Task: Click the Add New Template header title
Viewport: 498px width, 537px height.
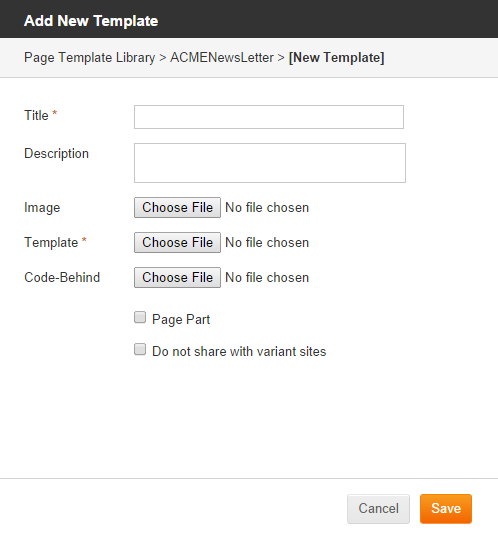Action: [91, 21]
